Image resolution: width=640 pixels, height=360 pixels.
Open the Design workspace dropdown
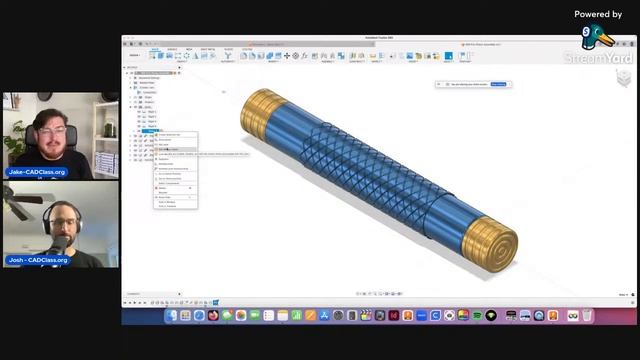(135, 55)
